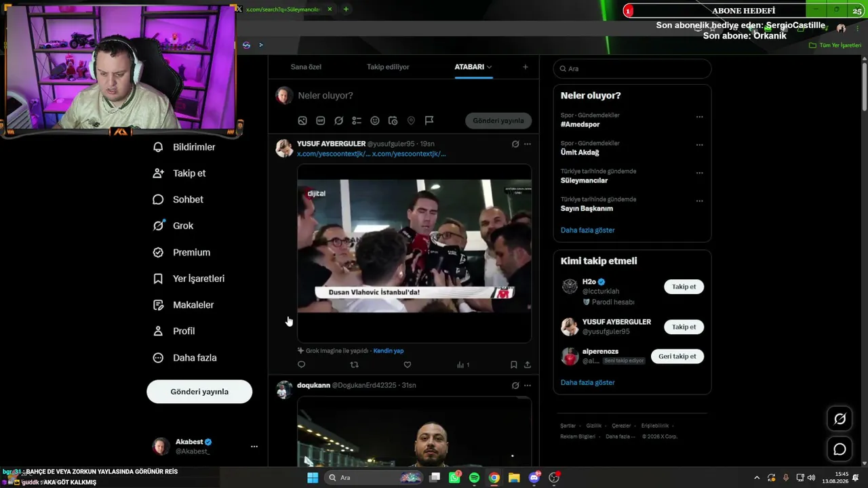This screenshot has width=868, height=488.
Task: Add a new timeline tab with plus
Action: 525,67
